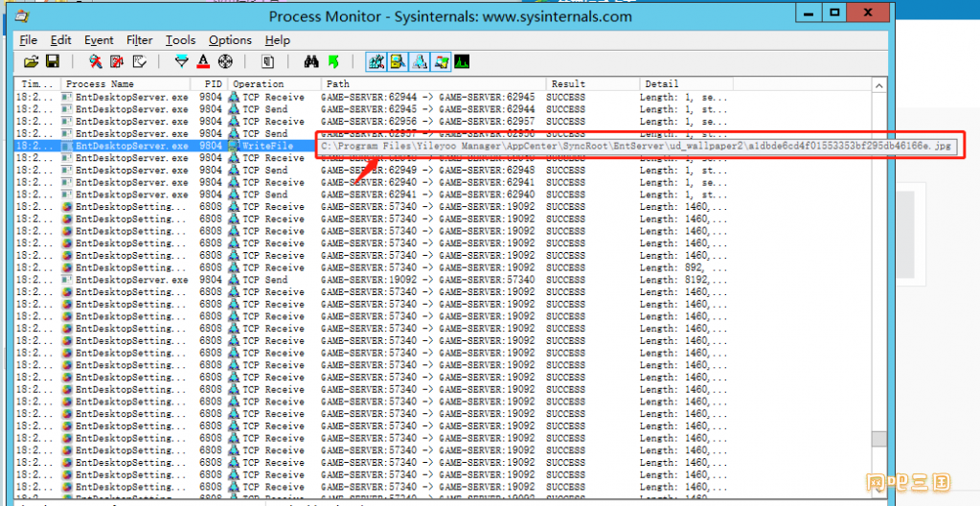Open the Edit menu

pyautogui.click(x=60, y=40)
